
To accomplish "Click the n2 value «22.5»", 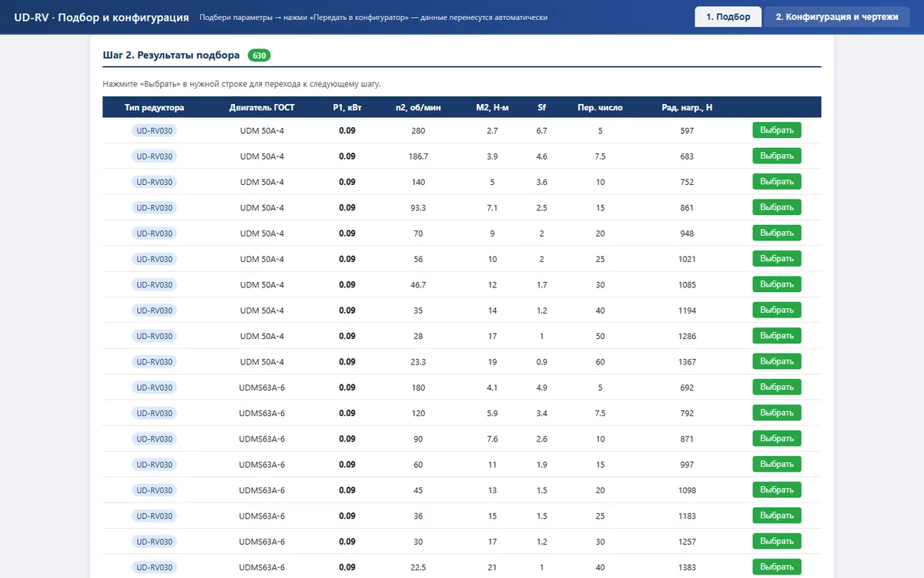I will (x=418, y=567).
